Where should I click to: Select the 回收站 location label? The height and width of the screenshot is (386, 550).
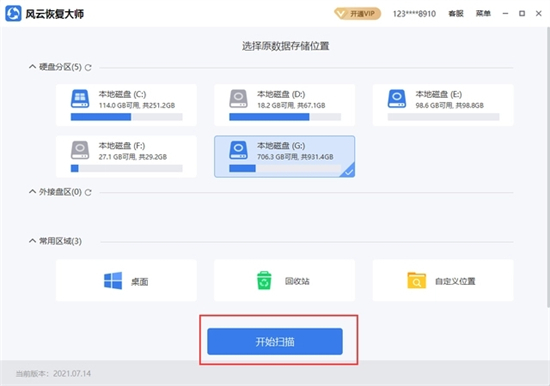tap(297, 281)
